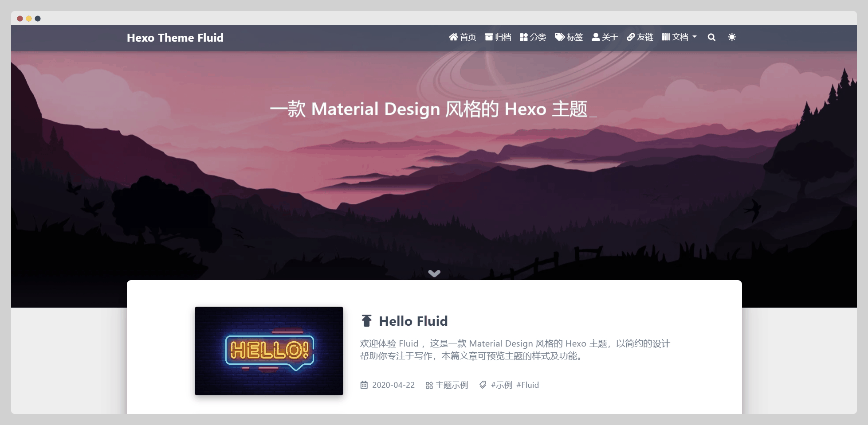Open the 标签 tags page
This screenshot has height=425, width=868.
(569, 37)
